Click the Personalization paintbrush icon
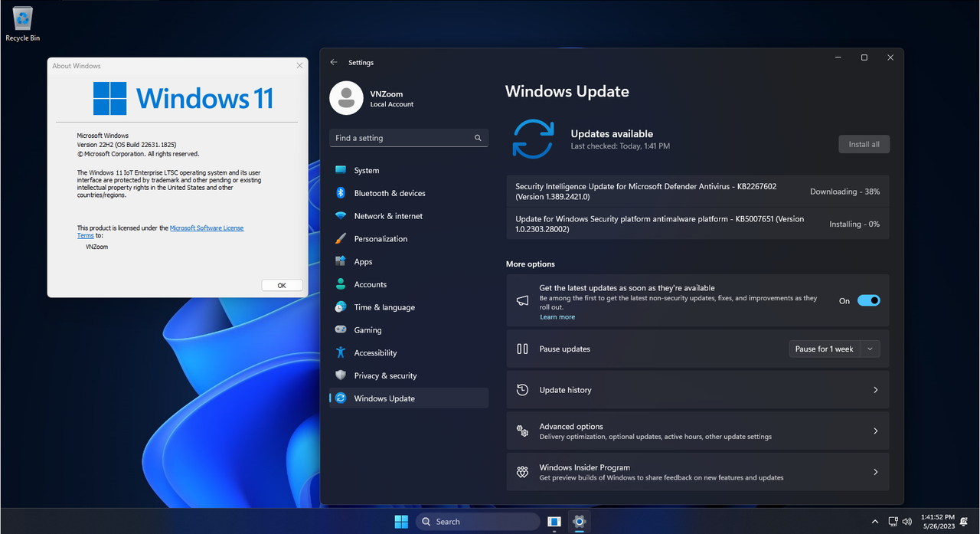 tap(341, 238)
